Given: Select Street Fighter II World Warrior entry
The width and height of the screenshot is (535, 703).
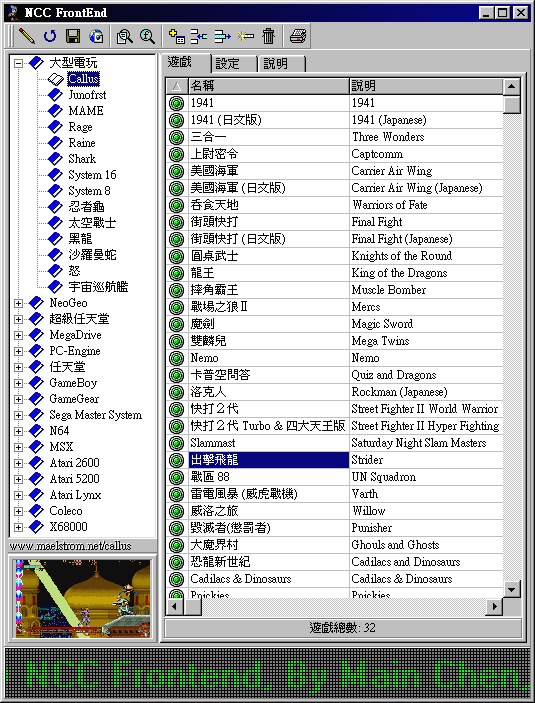Looking at the screenshot, I should pos(335,409).
